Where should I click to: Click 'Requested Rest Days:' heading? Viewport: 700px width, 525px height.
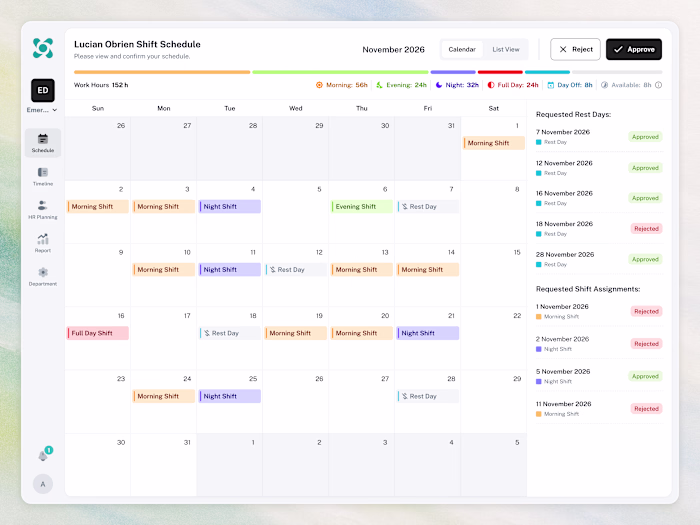point(573,114)
